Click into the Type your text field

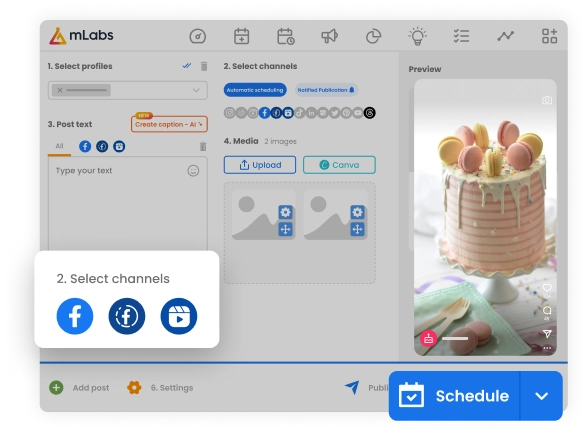tap(128, 204)
